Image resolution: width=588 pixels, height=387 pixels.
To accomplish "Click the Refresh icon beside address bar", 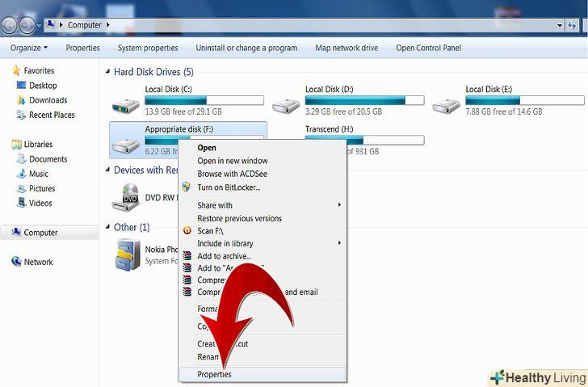I will [572, 25].
